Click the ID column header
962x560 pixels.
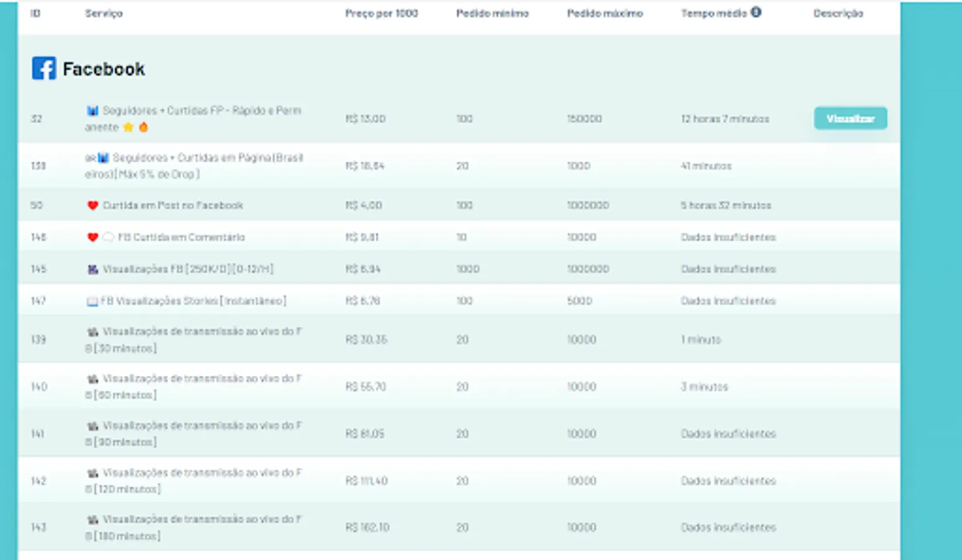(x=35, y=13)
